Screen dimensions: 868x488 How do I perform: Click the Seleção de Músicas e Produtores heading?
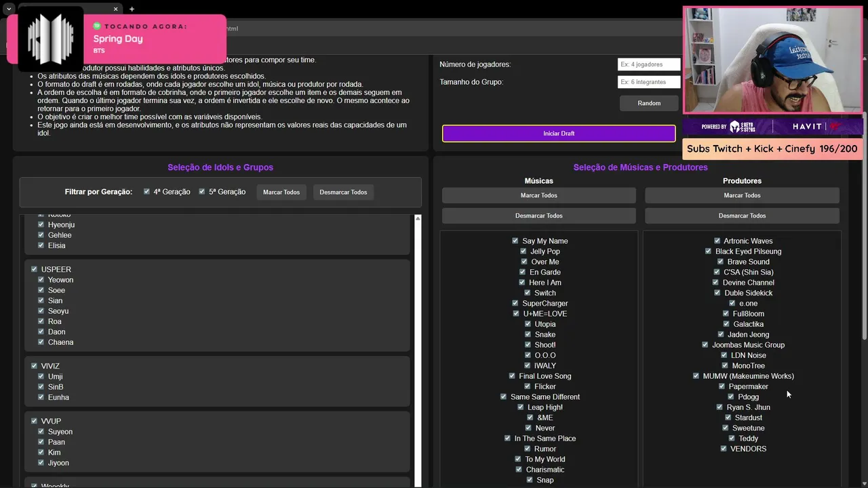pos(640,167)
